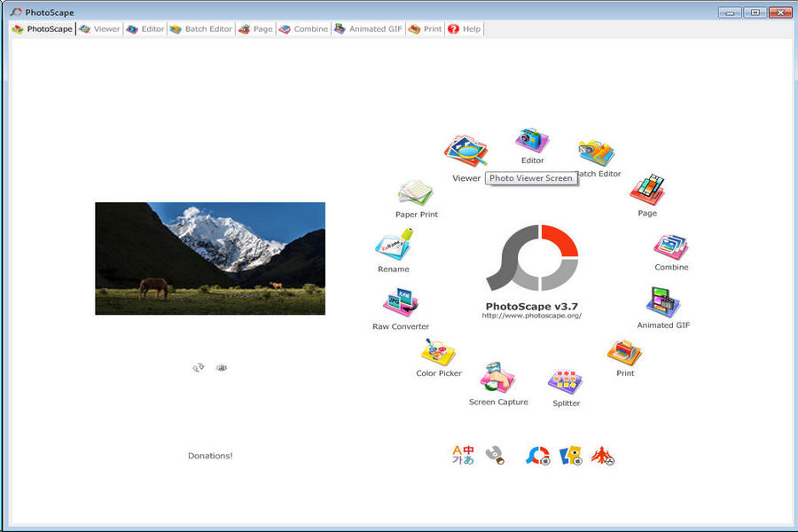The image size is (798, 532).
Task: Launch the Animated GIF circle icon
Action: click(663, 301)
